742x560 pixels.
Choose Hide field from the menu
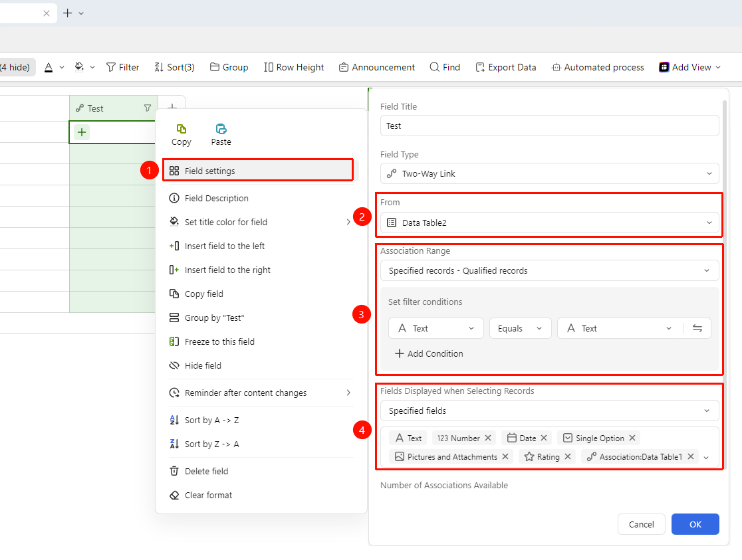(261, 365)
